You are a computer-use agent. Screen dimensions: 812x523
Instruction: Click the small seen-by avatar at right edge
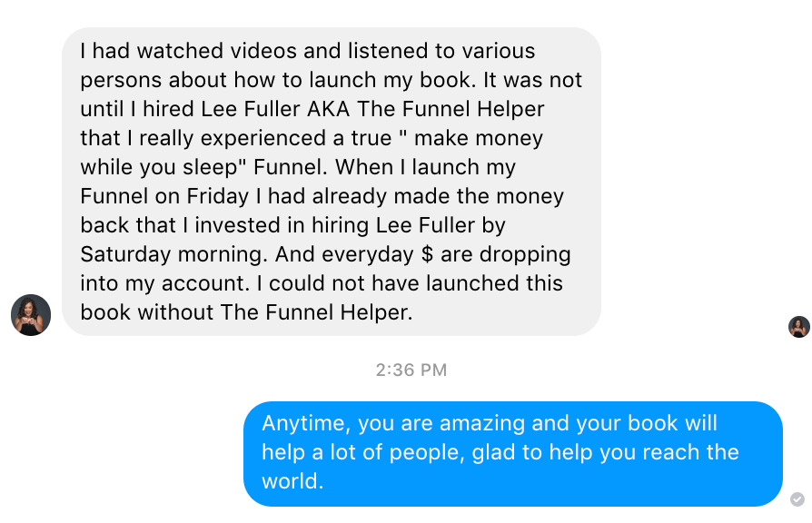click(799, 327)
